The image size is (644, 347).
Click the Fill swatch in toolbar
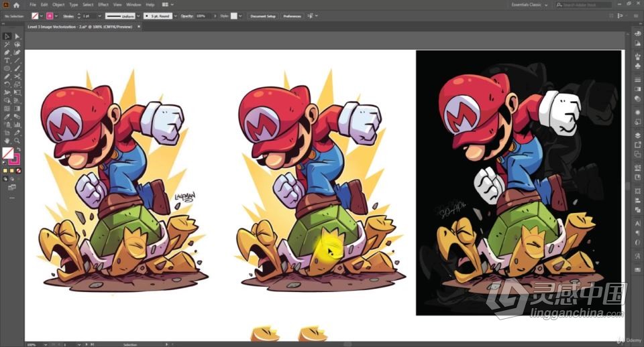[7, 153]
